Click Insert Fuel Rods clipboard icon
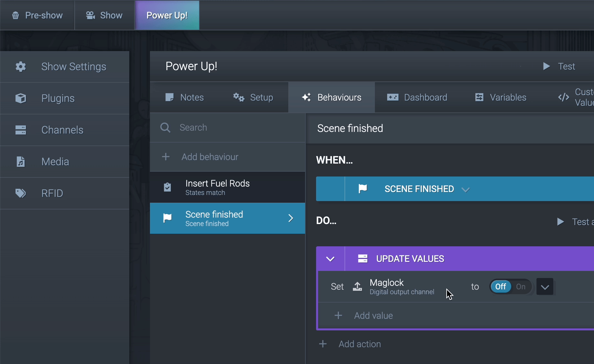Viewport: 594px width, 364px height. [167, 187]
